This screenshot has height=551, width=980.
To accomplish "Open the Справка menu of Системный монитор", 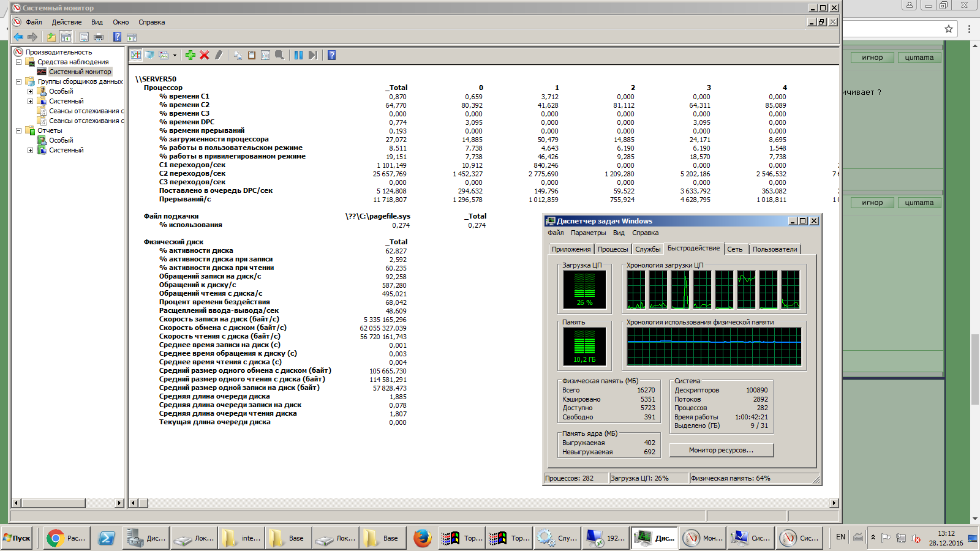I will pyautogui.click(x=151, y=22).
